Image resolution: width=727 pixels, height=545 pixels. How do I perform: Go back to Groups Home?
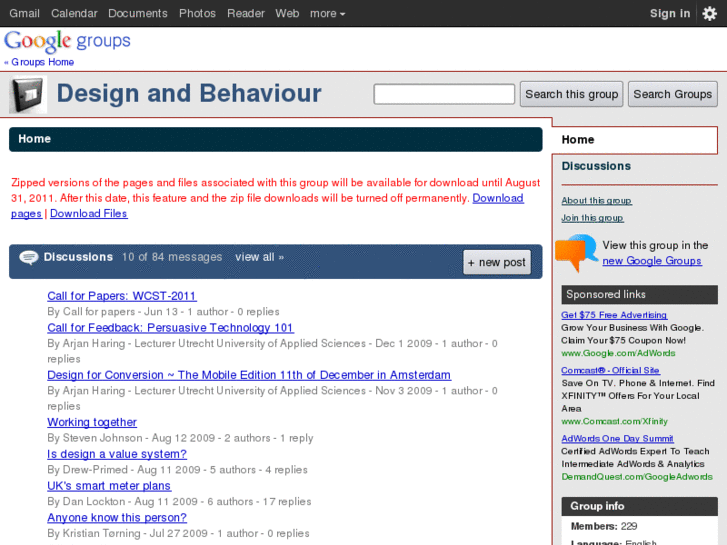pyautogui.click(x=39, y=62)
